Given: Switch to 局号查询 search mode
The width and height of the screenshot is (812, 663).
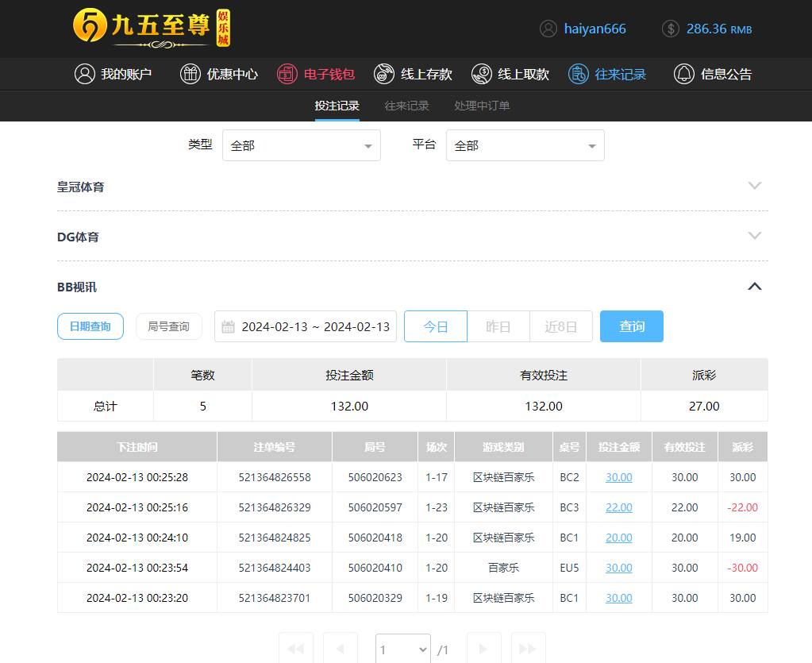Looking at the screenshot, I should [168, 326].
